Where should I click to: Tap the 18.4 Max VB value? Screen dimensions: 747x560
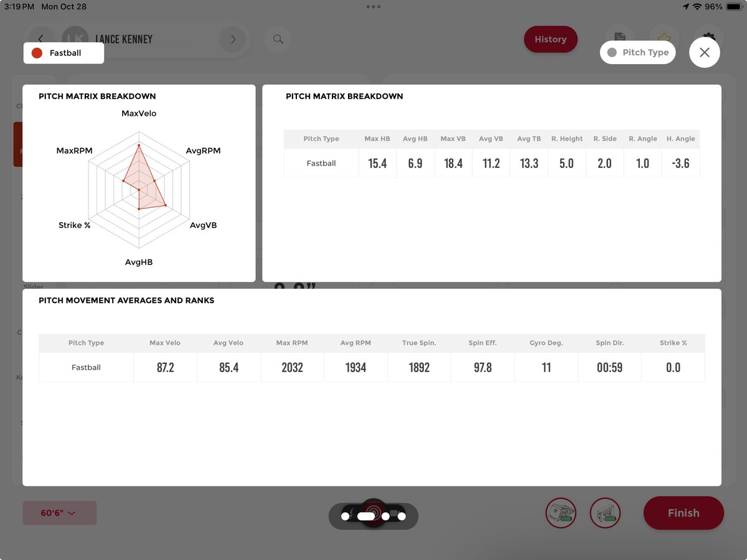(453, 163)
